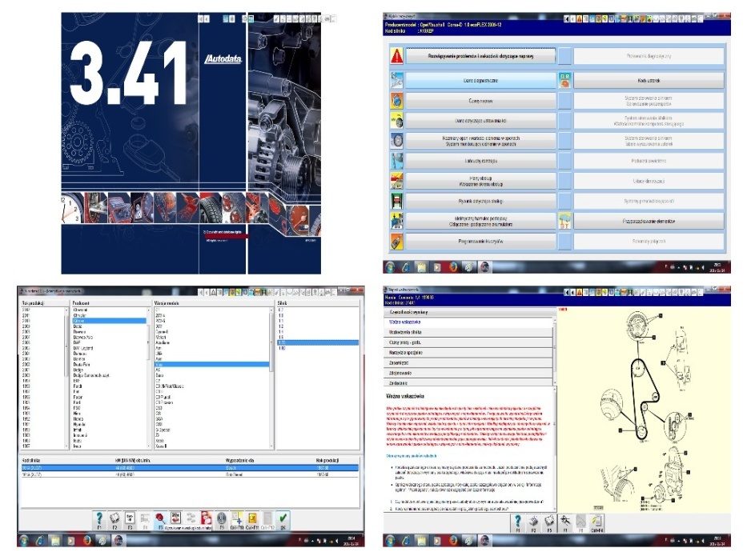Screen dimensions: 747x560
Task: Click the tyre sizes icon in Opel Corsa menu
Action: pyautogui.click(x=396, y=141)
